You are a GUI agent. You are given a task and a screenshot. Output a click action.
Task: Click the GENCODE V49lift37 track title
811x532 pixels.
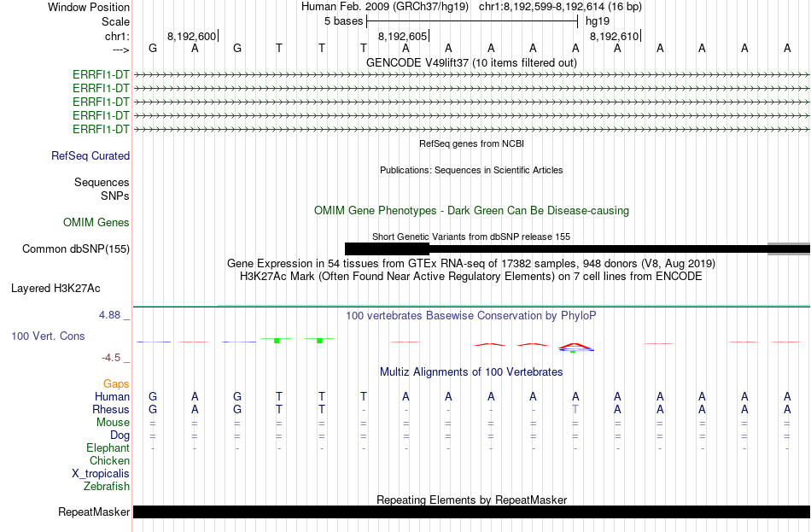(471, 62)
